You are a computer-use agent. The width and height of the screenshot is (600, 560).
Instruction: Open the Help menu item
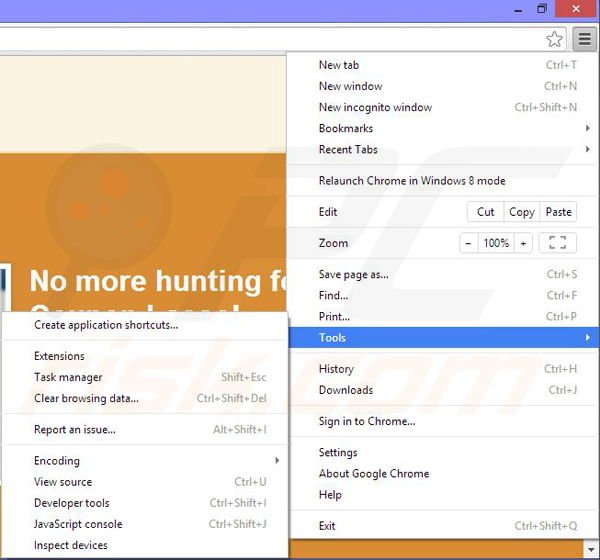coord(442,495)
